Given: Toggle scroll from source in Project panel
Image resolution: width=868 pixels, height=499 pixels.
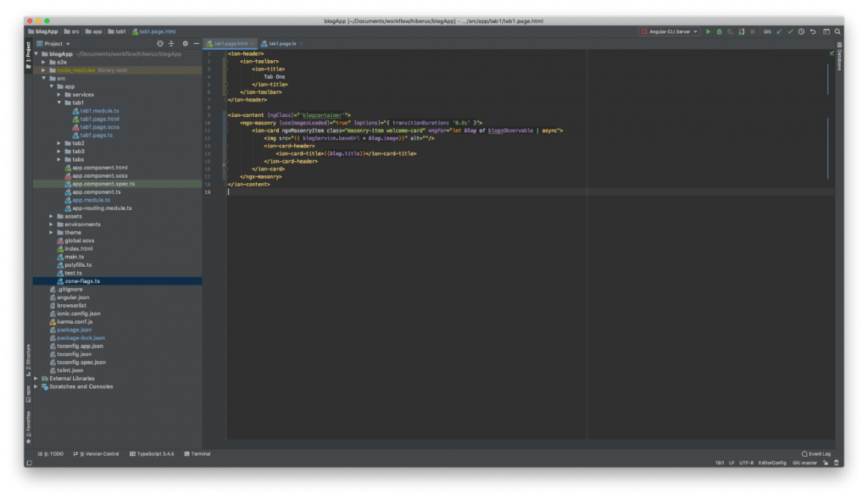Looking at the screenshot, I should (x=159, y=43).
